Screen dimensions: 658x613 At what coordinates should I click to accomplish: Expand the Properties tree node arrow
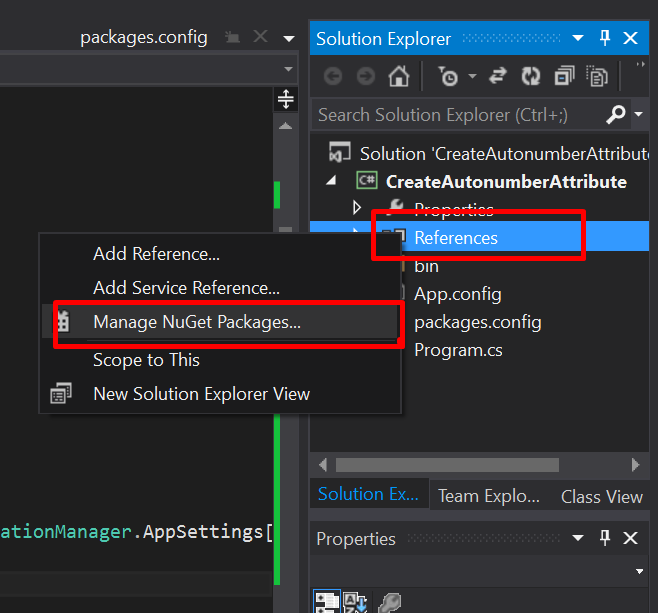tap(357, 209)
